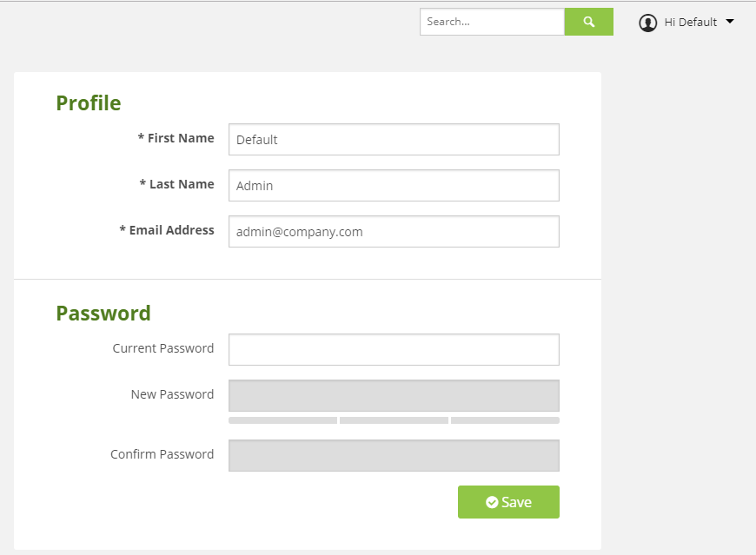Click the Password section heading

pyautogui.click(x=103, y=314)
